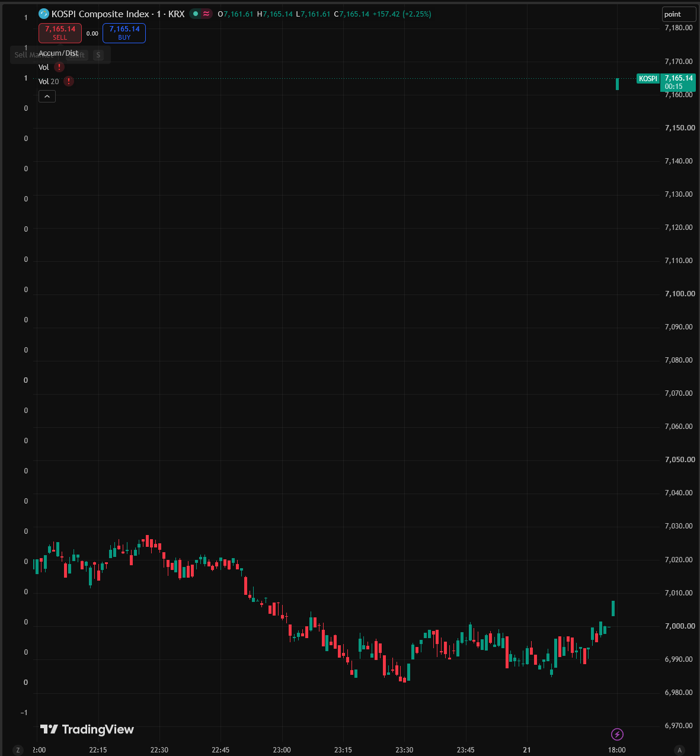The height and width of the screenshot is (756, 700).
Task: Open the point unit dropdown
Action: [x=679, y=14]
